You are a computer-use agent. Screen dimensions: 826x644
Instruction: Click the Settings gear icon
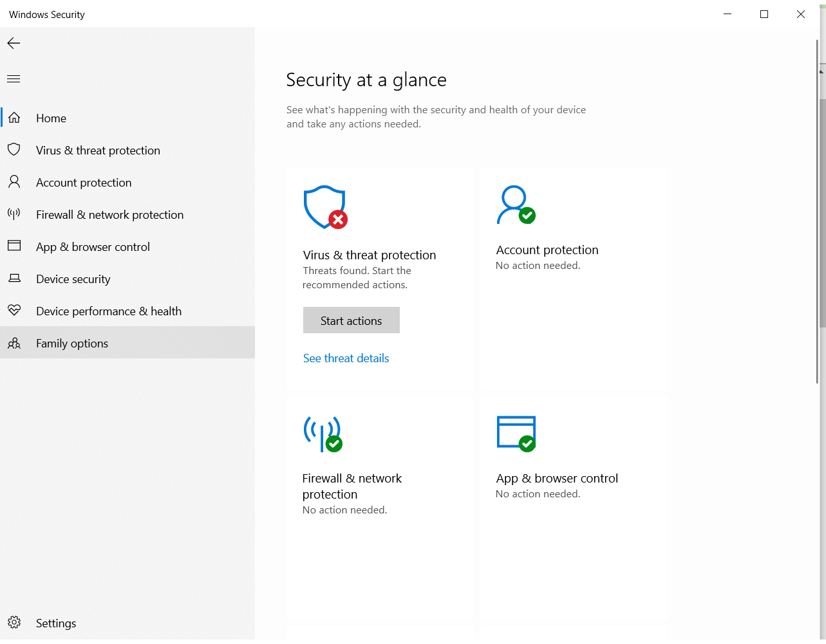coord(14,622)
